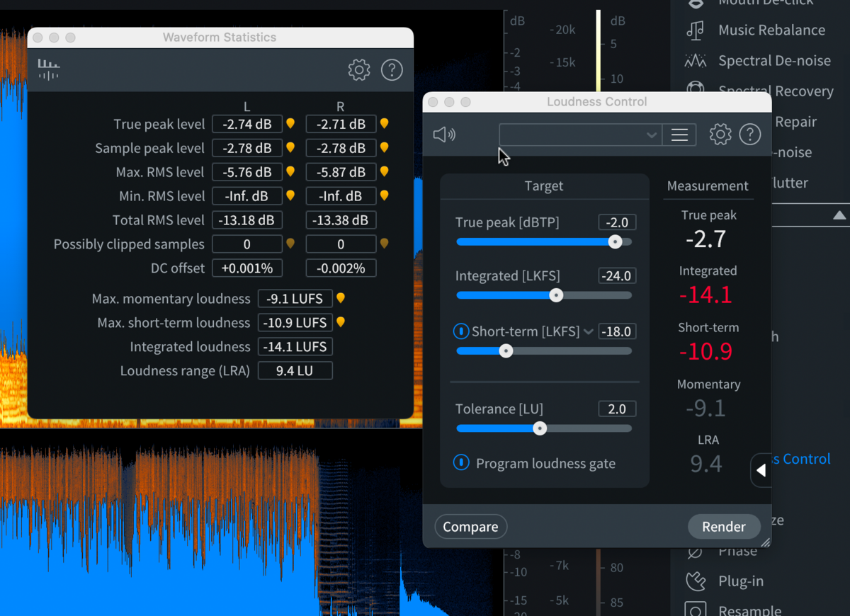Click the Render button

click(x=724, y=527)
